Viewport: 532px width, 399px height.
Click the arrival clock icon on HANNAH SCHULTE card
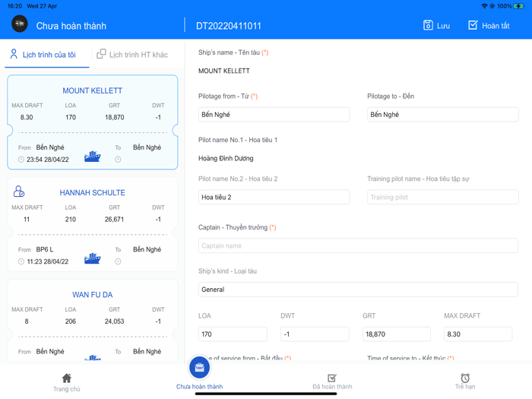(x=118, y=261)
